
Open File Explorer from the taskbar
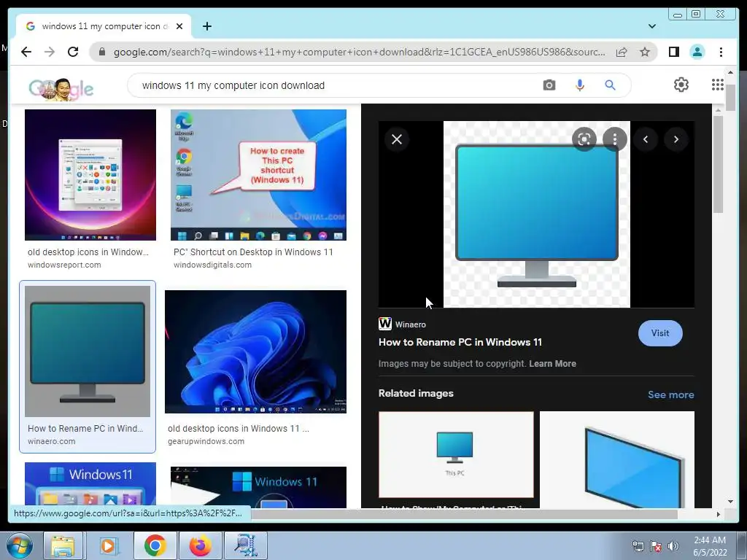point(63,545)
